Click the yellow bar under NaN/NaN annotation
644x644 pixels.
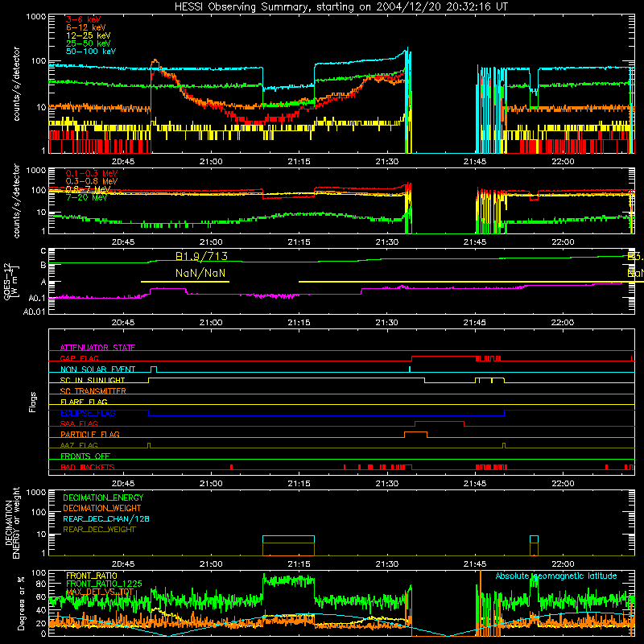pyautogui.click(x=185, y=281)
